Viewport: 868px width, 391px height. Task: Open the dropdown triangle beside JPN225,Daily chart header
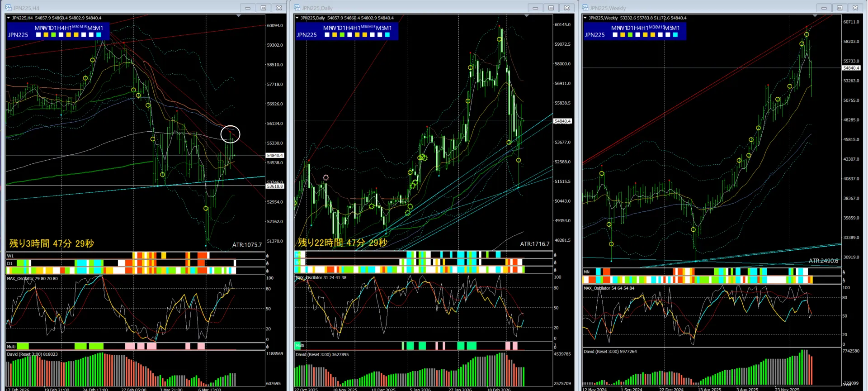click(297, 18)
